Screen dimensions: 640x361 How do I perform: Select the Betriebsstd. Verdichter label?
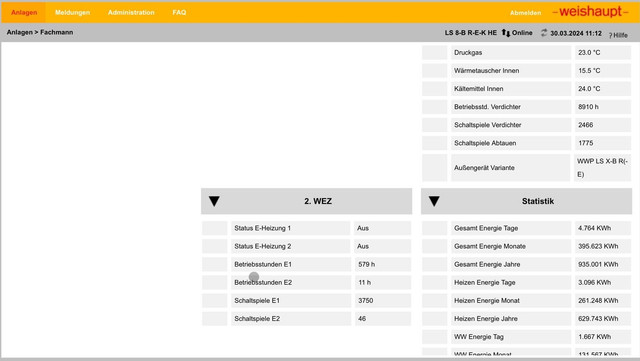[487, 107]
